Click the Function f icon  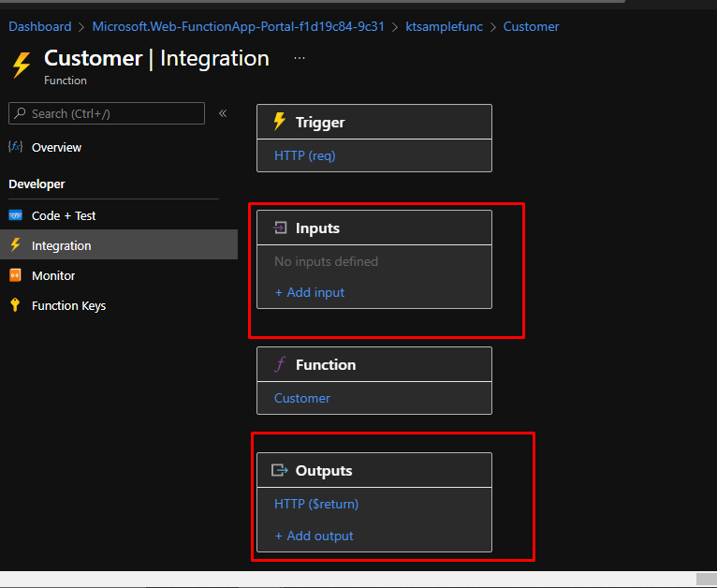click(x=279, y=364)
